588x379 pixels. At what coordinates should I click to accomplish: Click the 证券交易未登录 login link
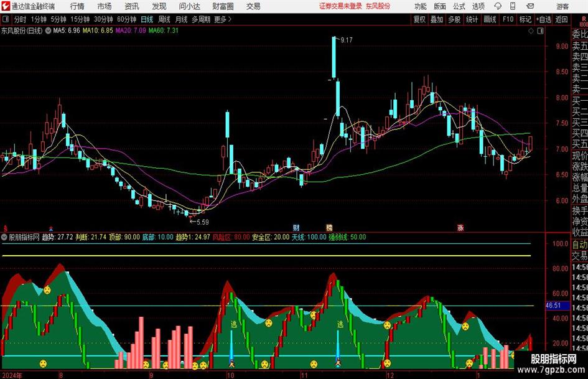tap(340, 6)
